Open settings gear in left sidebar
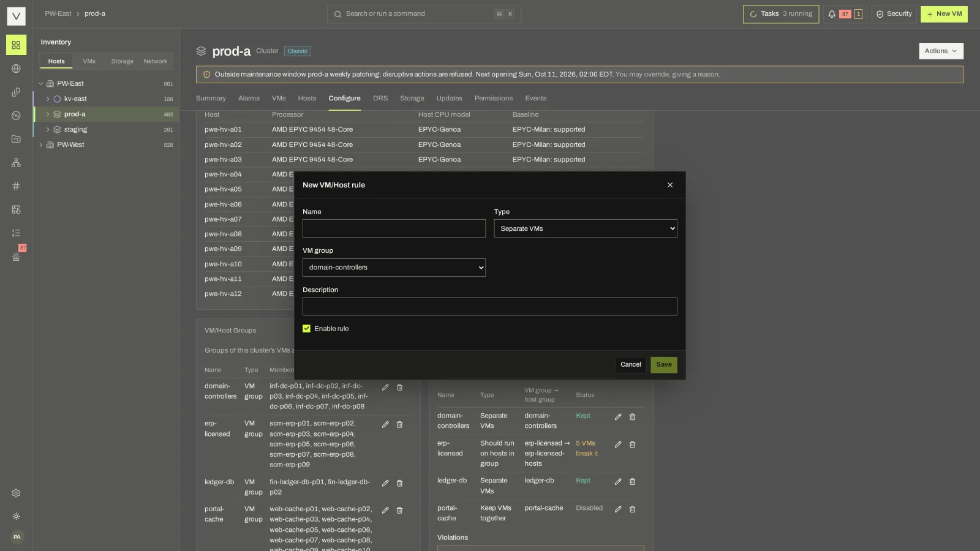The height and width of the screenshot is (551, 980). pos(16,493)
